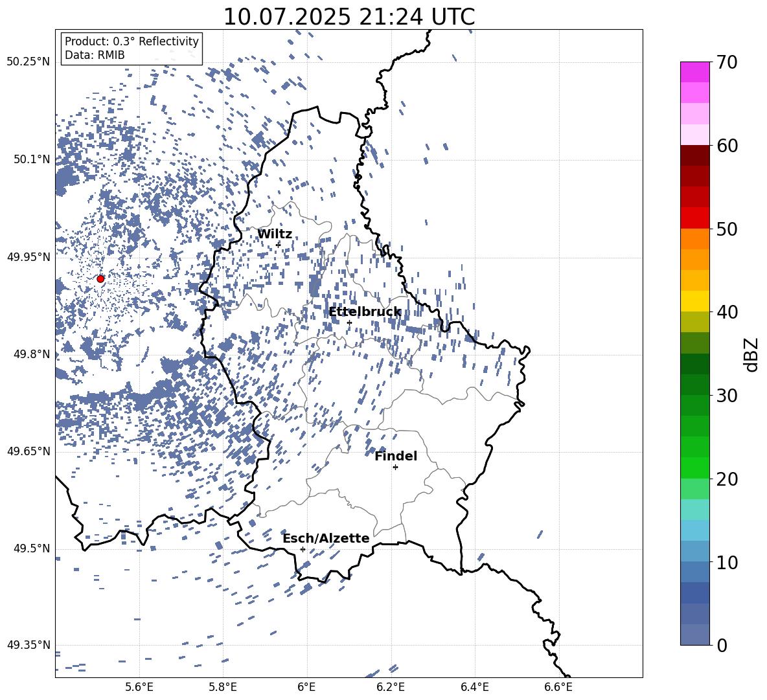
Task: Click the red radar location marker
Action: 100,278
